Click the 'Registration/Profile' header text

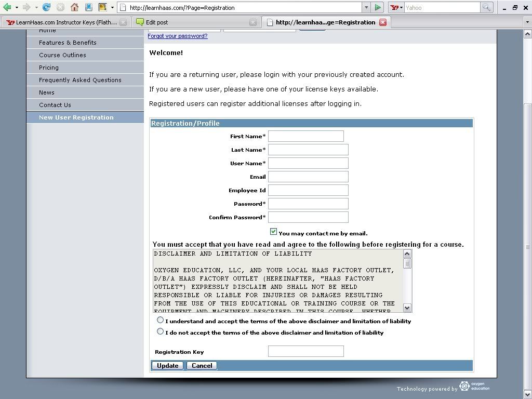[x=185, y=124]
